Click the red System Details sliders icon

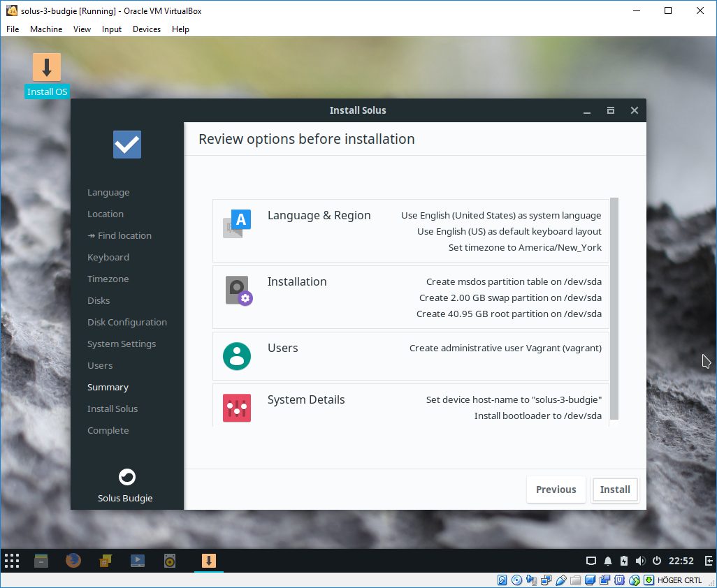237,408
